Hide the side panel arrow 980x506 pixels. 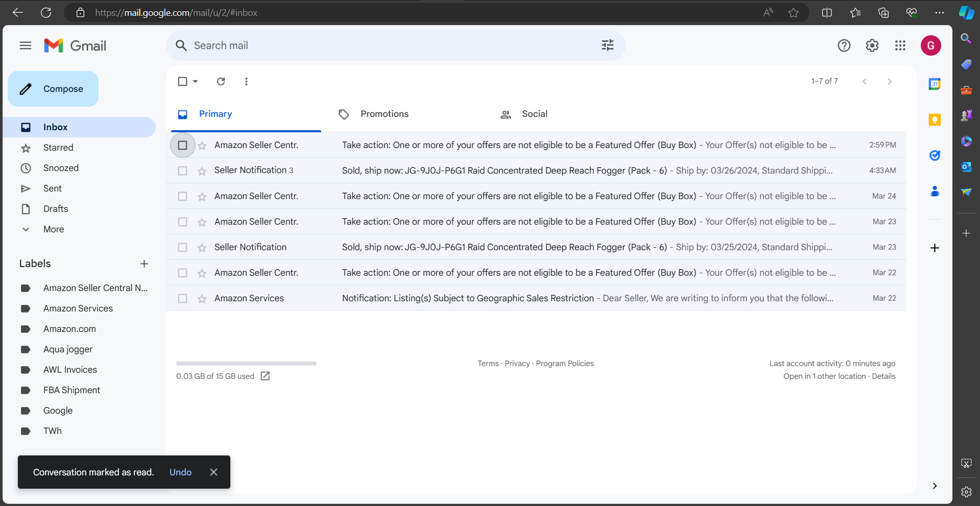[935, 486]
